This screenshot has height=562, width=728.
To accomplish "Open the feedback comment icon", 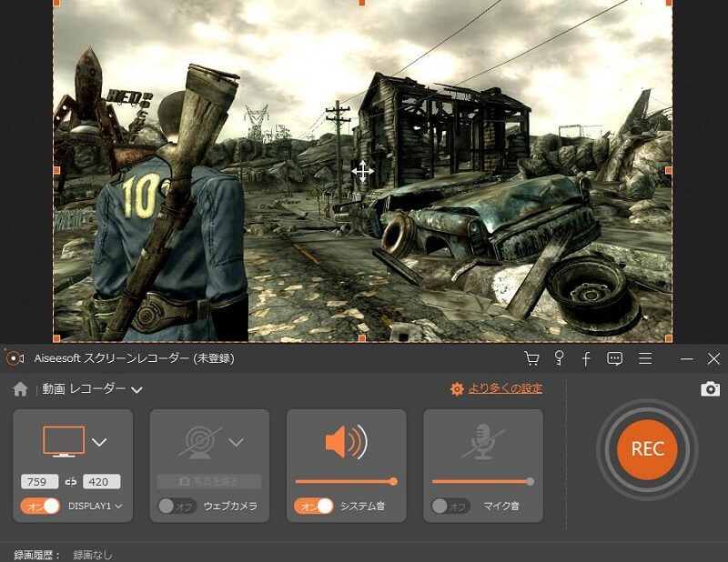I will [614, 358].
